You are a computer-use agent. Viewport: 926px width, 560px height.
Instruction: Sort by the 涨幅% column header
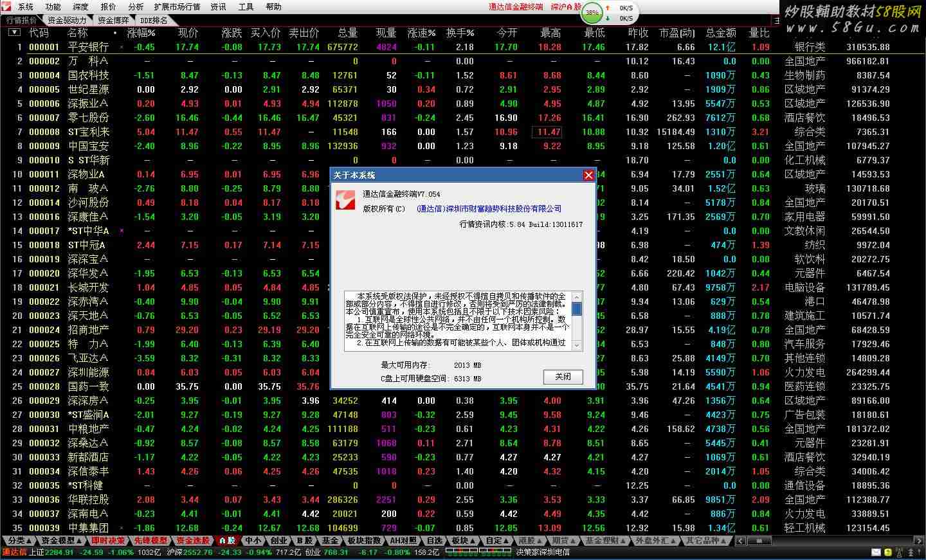[x=141, y=33]
